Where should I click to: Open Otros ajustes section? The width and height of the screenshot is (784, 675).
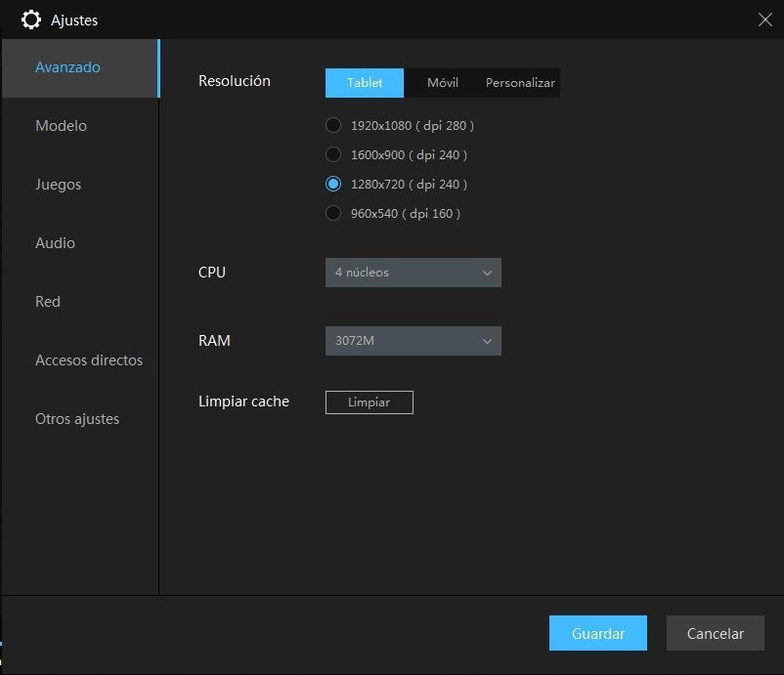pyautogui.click(x=80, y=419)
